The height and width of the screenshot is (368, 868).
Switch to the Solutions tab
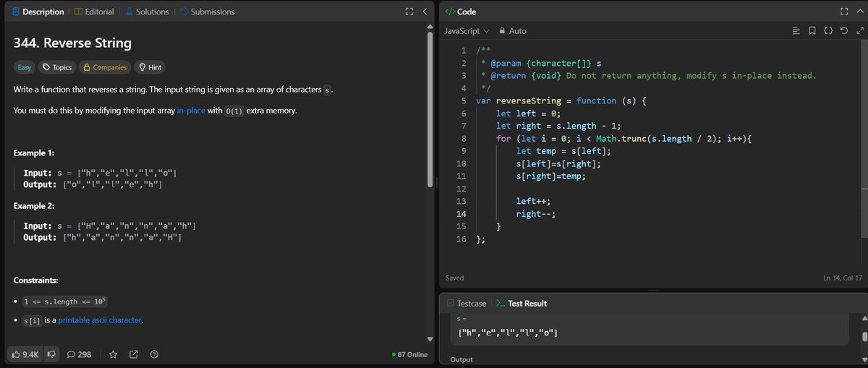point(146,12)
